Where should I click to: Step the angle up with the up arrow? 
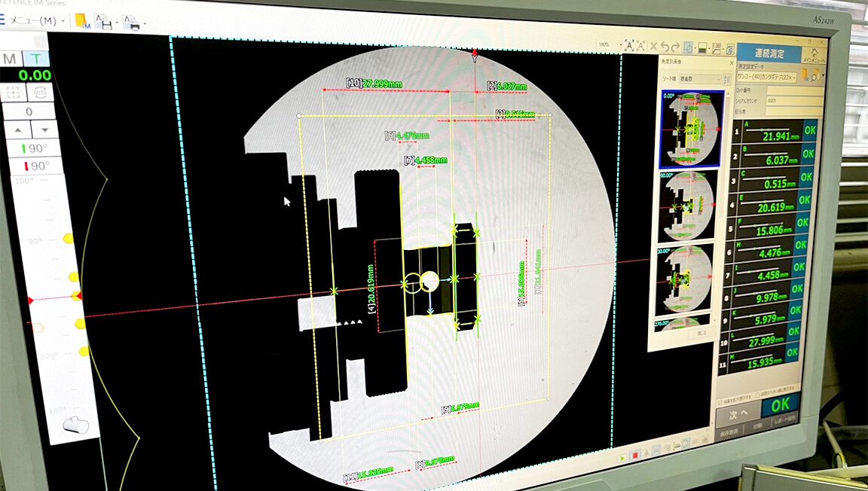pyautogui.click(x=18, y=130)
